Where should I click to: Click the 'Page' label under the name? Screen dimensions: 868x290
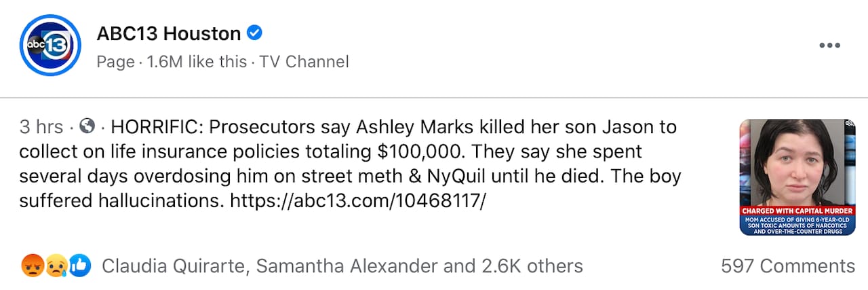click(x=115, y=62)
